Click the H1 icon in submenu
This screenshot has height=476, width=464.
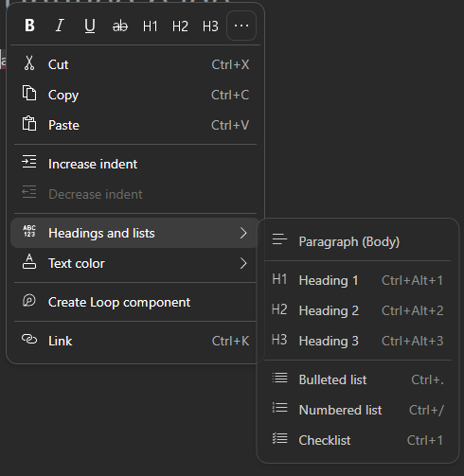click(279, 279)
